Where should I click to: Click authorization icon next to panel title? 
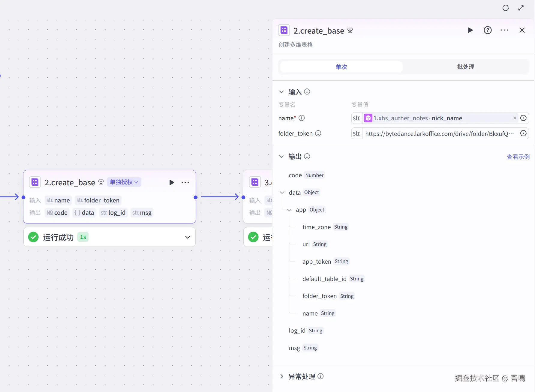click(x=350, y=30)
